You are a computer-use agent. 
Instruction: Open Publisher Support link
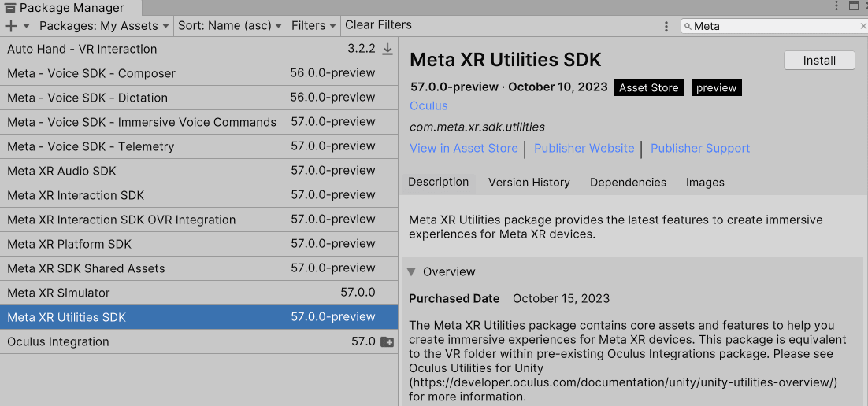[700, 148]
